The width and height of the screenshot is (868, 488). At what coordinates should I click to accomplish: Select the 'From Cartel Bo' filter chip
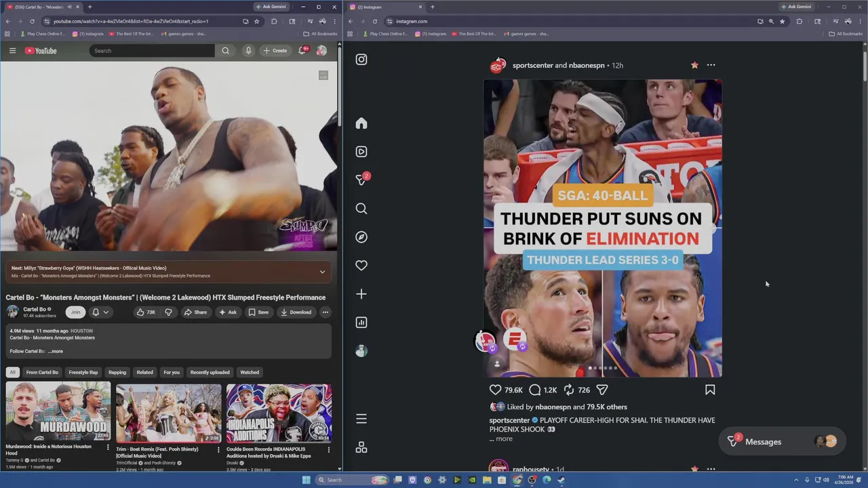42,372
